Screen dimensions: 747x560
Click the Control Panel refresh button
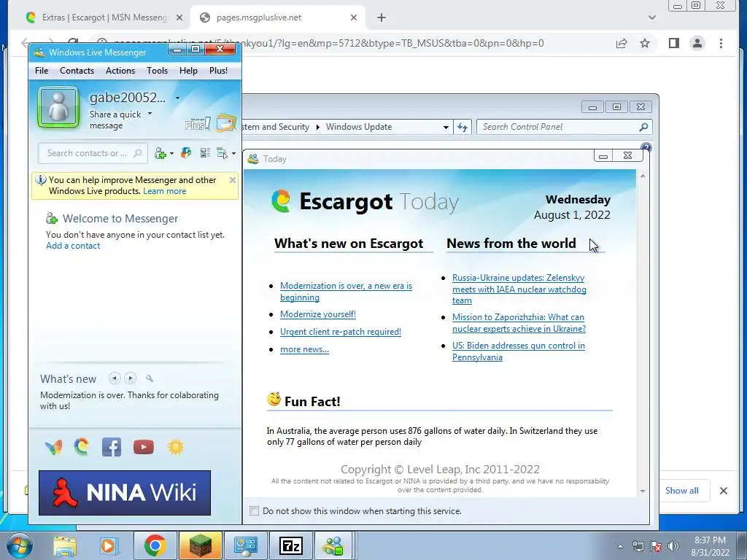[462, 127]
